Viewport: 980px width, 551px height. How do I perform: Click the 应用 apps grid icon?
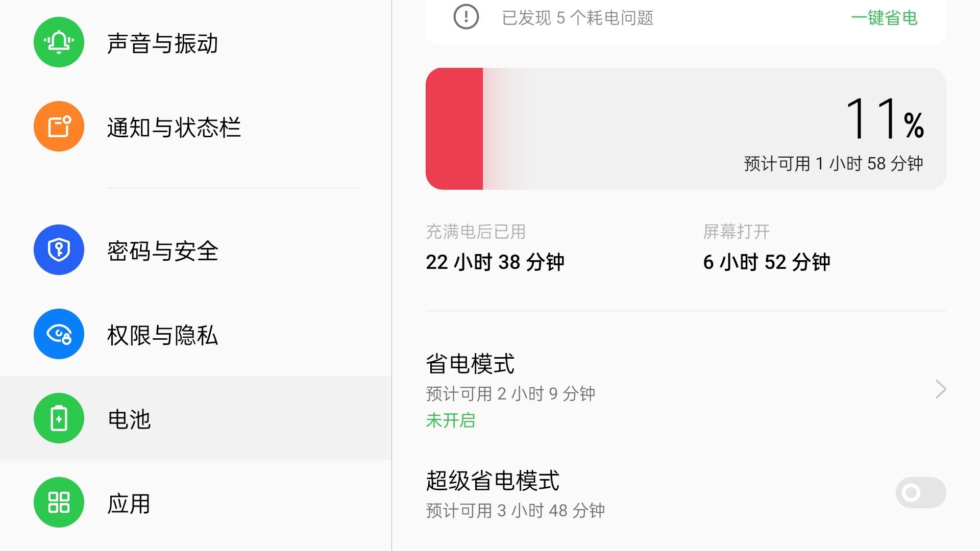(59, 503)
